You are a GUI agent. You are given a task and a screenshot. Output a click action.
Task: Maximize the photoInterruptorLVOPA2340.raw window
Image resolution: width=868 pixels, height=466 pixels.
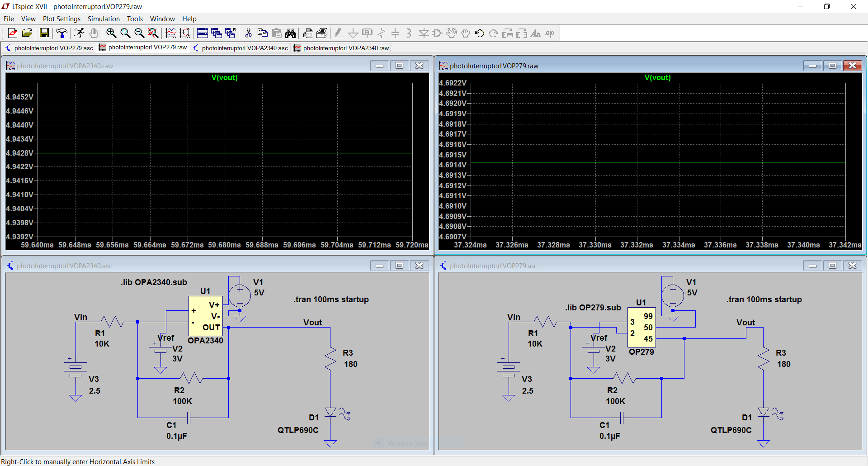pos(400,66)
